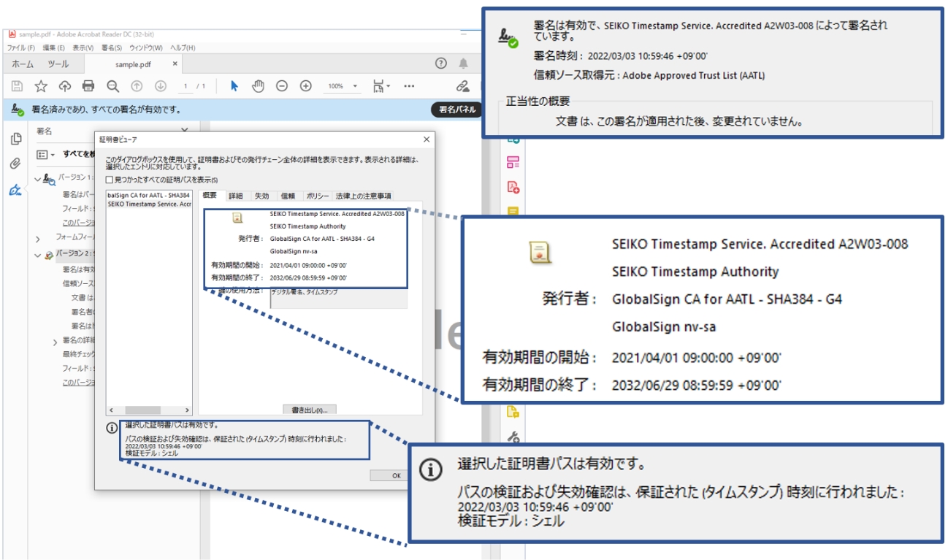948x560 pixels.
Task: Switch to the 失効 tab
Action: pos(261,196)
